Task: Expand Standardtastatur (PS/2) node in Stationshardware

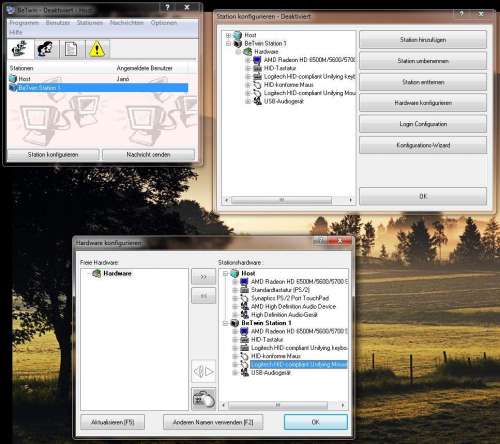Action: point(235,290)
